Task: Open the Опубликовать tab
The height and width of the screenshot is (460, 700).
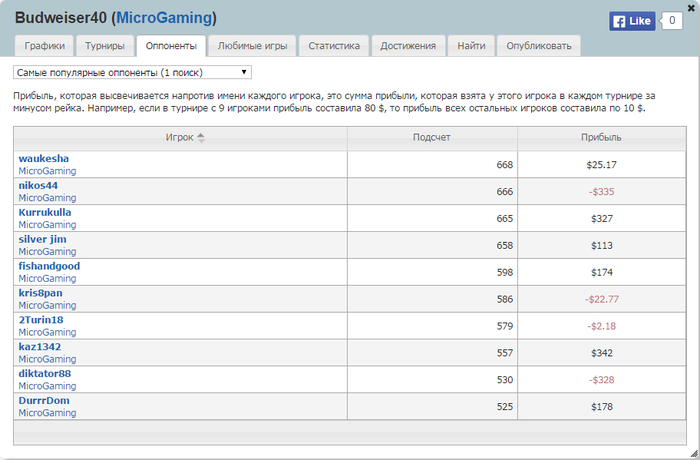Action: tap(539, 46)
